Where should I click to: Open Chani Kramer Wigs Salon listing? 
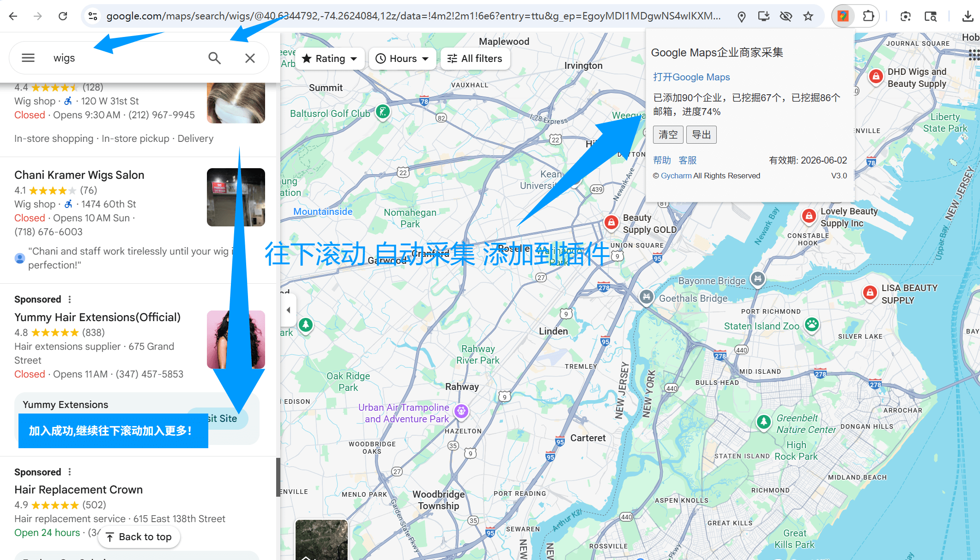pos(79,175)
